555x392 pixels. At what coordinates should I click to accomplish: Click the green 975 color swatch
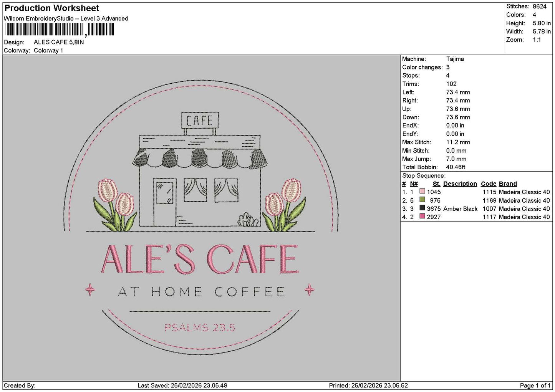point(422,200)
